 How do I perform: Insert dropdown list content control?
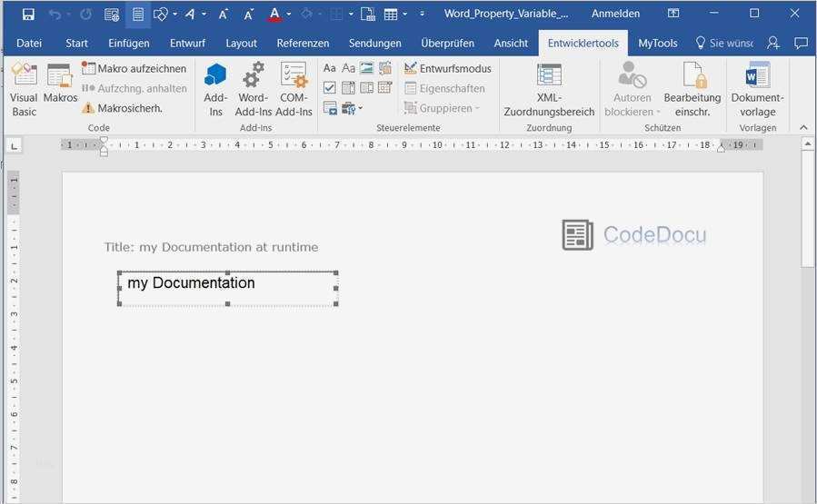367,87
